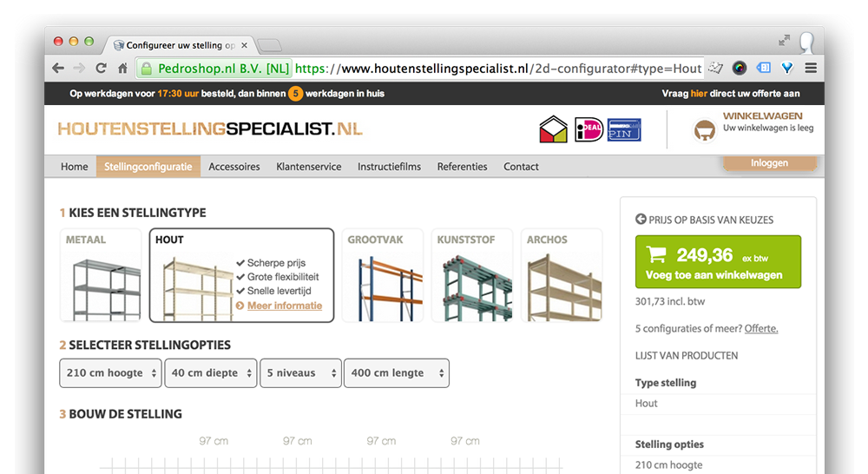The image size is (868, 474).
Task: Click the back arrow beside Prijs op basis van keuzes
Action: (x=641, y=220)
